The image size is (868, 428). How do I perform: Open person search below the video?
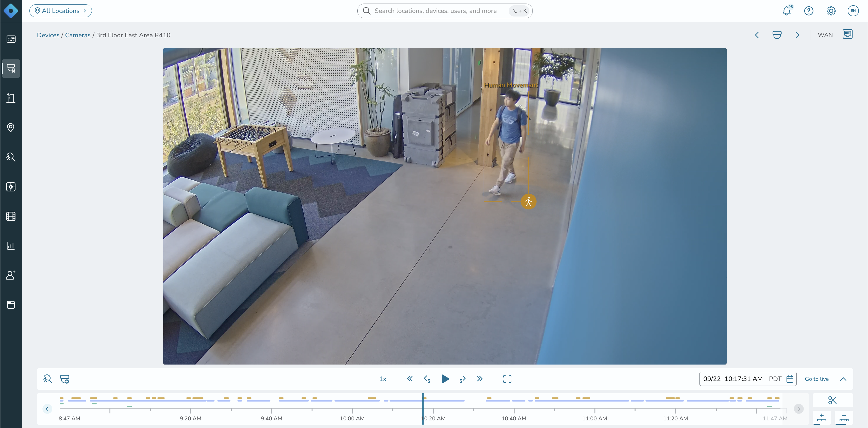(48, 379)
